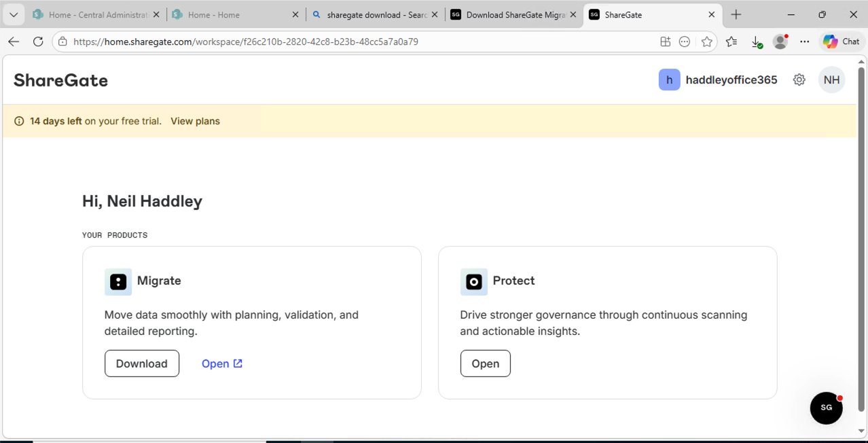The width and height of the screenshot is (868, 443).
Task: Open the NH user avatar menu
Action: [x=832, y=80]
